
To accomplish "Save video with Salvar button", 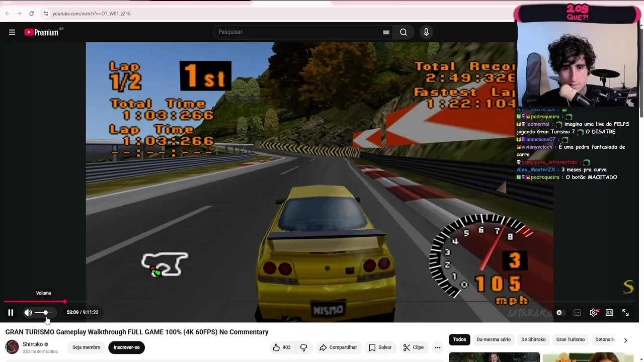I will [380, 347].
